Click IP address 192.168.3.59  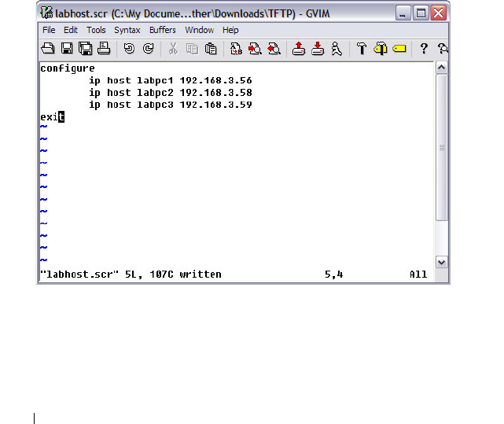[215, 105]
